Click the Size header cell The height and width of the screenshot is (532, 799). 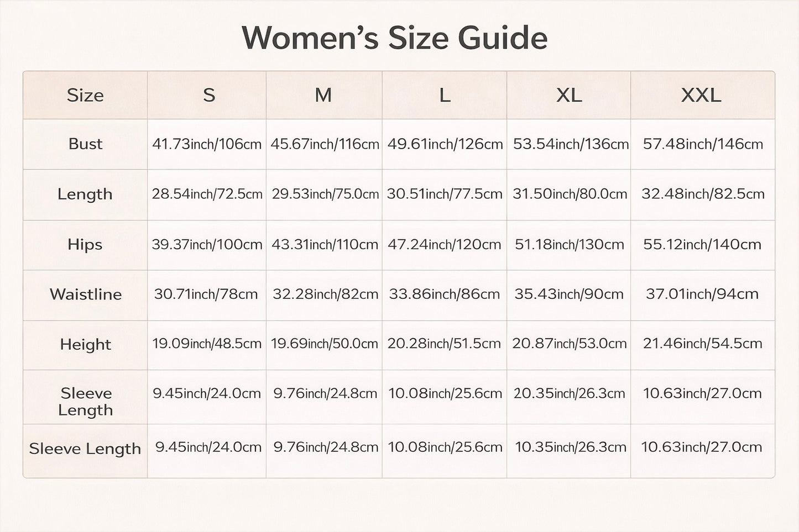[x=85, y=95]
